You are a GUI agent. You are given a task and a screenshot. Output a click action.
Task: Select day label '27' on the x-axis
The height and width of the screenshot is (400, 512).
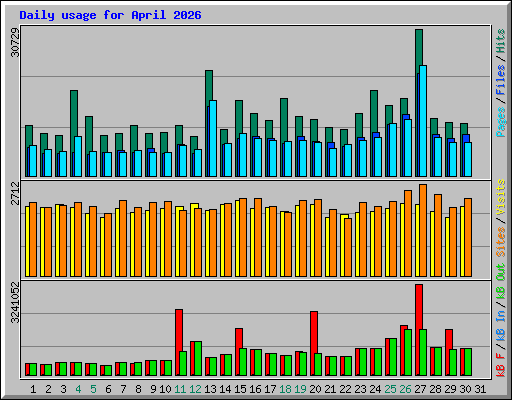420,389
